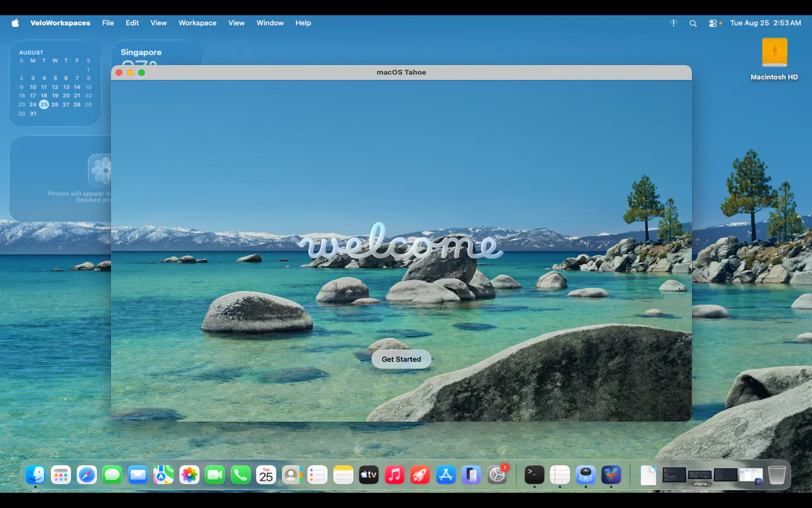812x508 pixels.
Task: Open the Edit menu
Action: [132, 23]
